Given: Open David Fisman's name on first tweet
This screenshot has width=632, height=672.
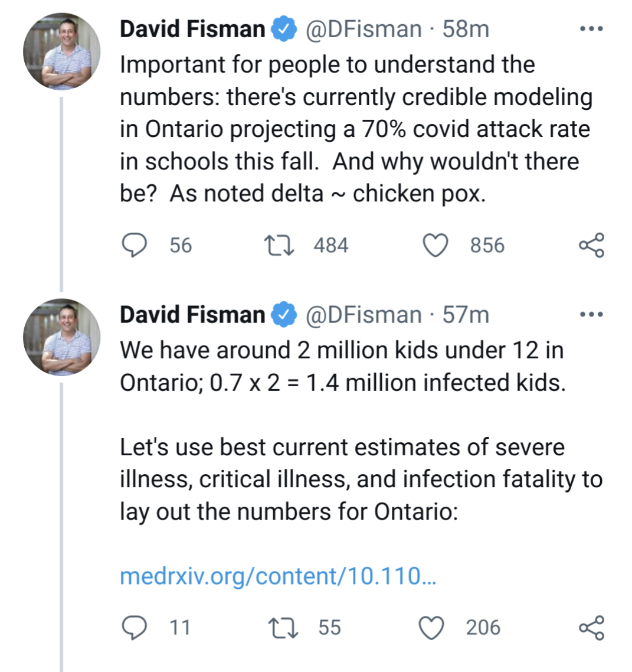Looking at the screenshot, I should click(192, 29).
